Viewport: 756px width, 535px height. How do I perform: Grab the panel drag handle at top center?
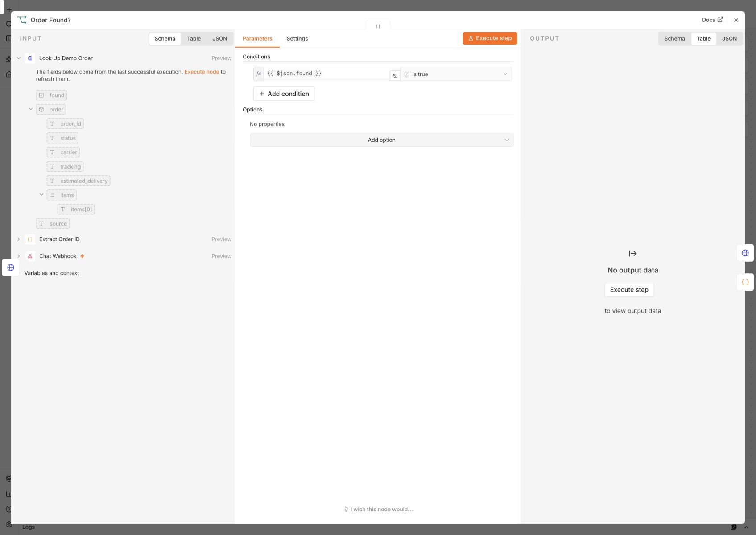pos(378,26)
